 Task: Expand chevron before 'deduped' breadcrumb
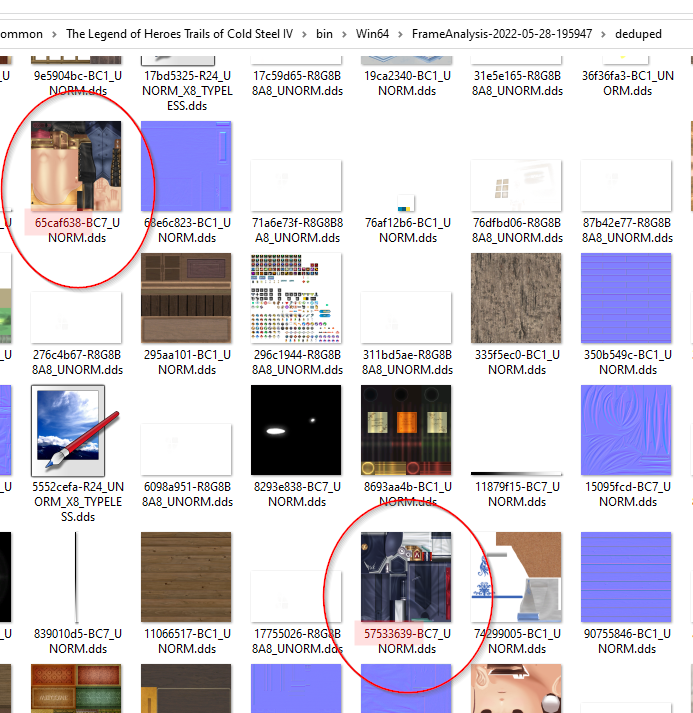(603, 35)
